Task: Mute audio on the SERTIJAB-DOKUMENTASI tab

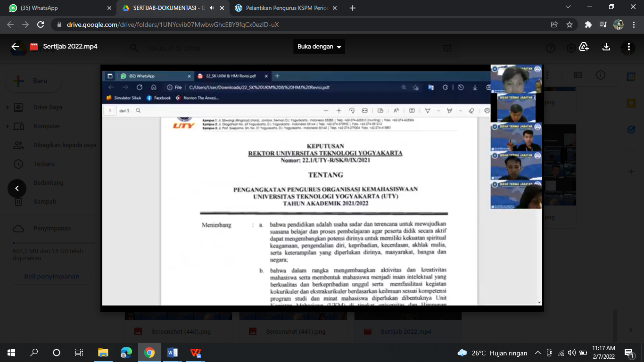Action: coord(212,8)
